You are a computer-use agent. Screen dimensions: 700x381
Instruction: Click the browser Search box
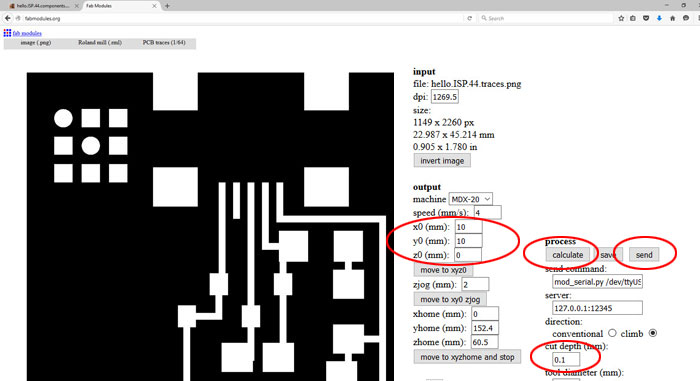(x=545, y=18)
